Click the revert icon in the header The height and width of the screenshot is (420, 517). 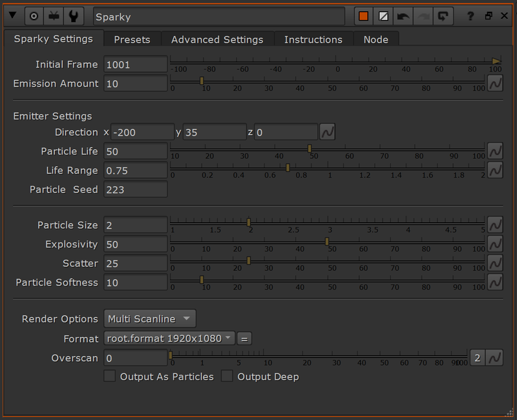(x=444, y=16)
